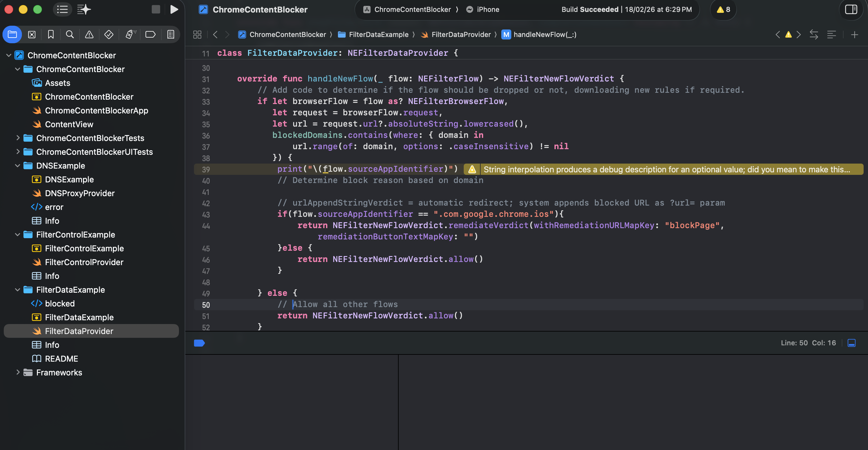This screenshot has width=868, height=450.
Task: Open the Issue navigator warning icon
Action: point(89,34)
